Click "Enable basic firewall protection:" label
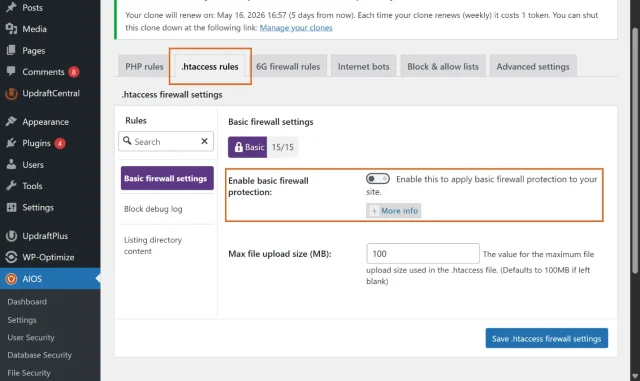The image size is (640, 381). (x=268, y=186)
